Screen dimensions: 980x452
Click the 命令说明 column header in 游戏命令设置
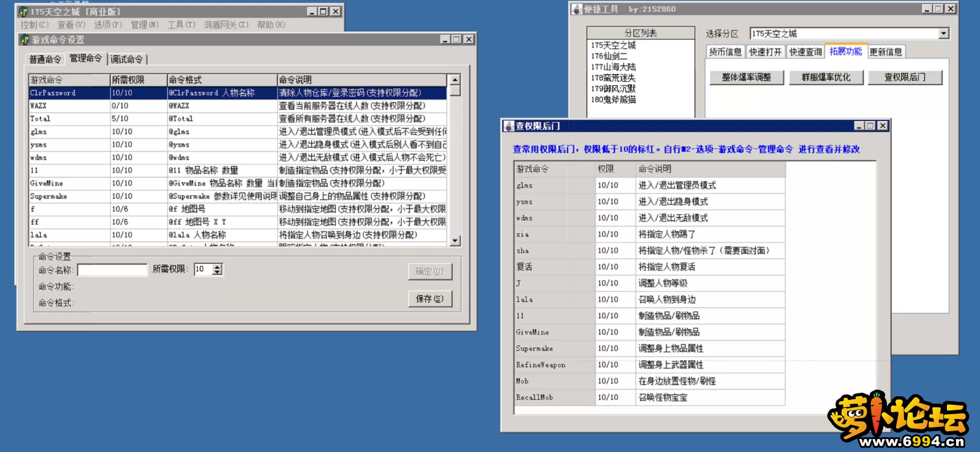pyautogui.click(x=361, y=80)
